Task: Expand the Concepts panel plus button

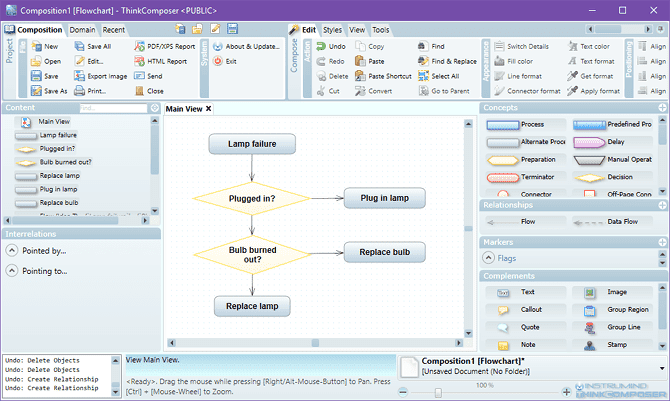Action: click(662, 108)
